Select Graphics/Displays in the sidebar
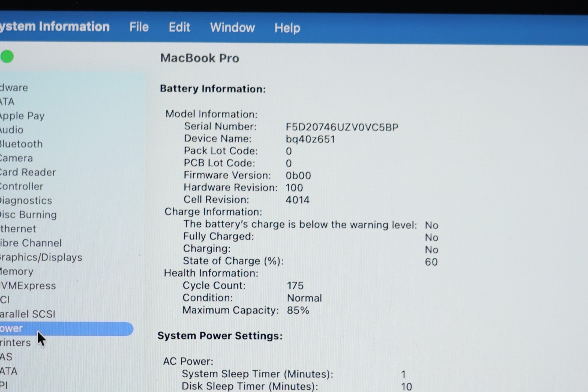 (x=41, y=257)
